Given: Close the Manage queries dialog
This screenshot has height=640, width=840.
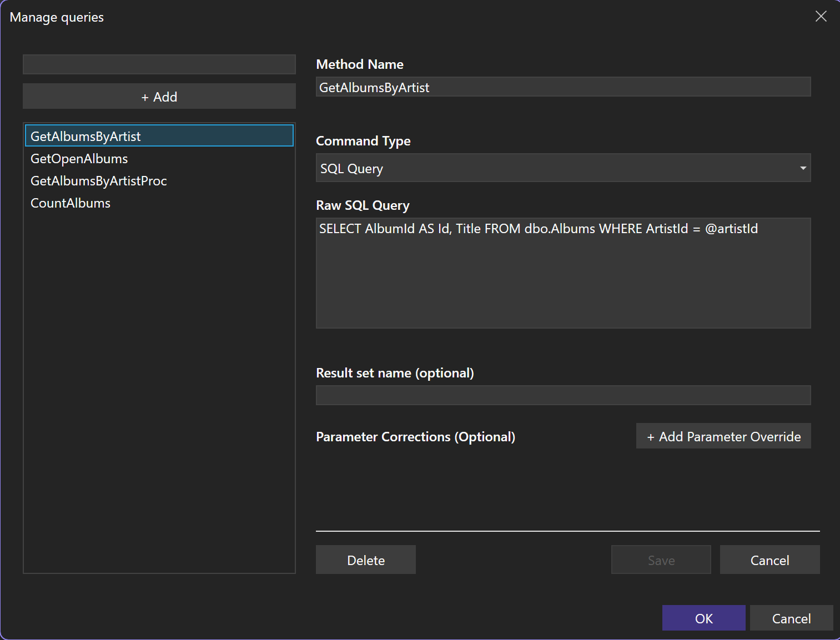Looking at the screenshot, I should [x=821, y=17].
